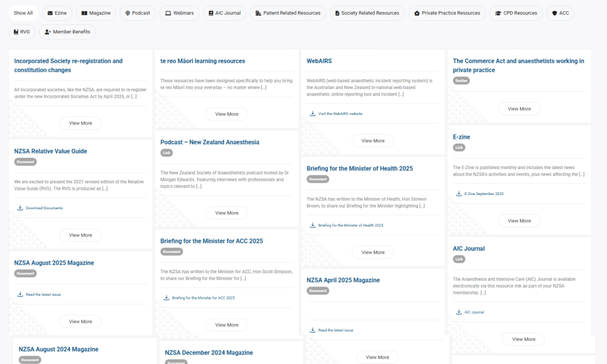Image resolution: width=607 pixels, height=364 pixels.
Task: Open te reo Māori learning resources title
Action: (x=203, y=61)
